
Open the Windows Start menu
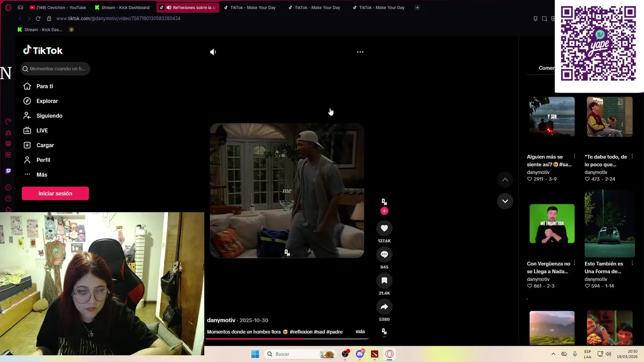(255, 354)
